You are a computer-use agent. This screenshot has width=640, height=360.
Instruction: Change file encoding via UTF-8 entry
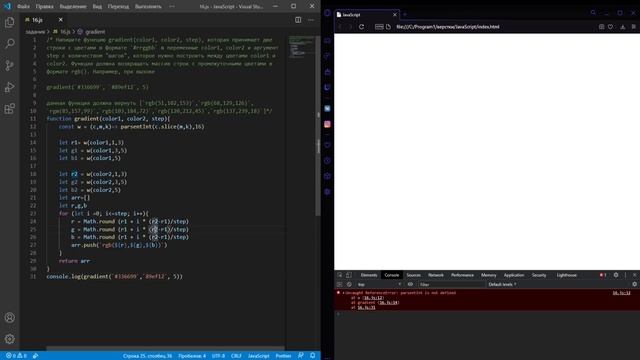[218, 356]
